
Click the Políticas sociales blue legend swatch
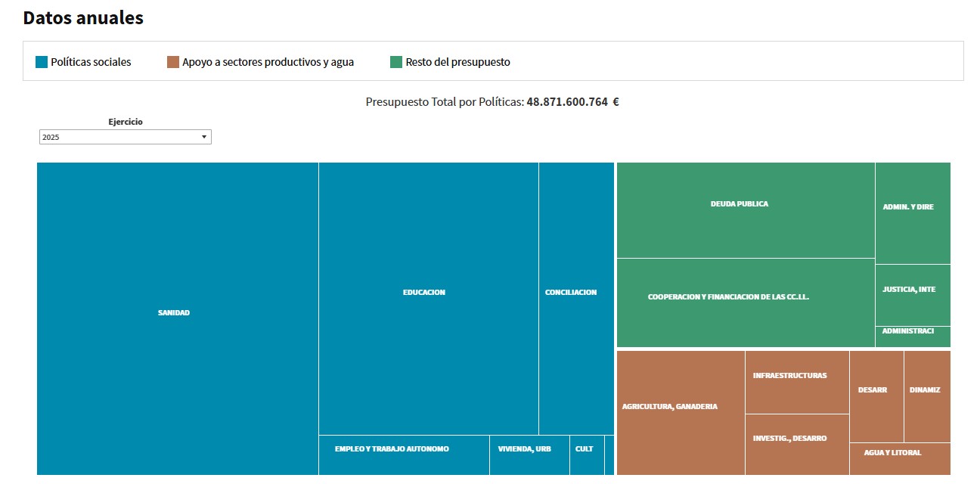coord(42,62)
